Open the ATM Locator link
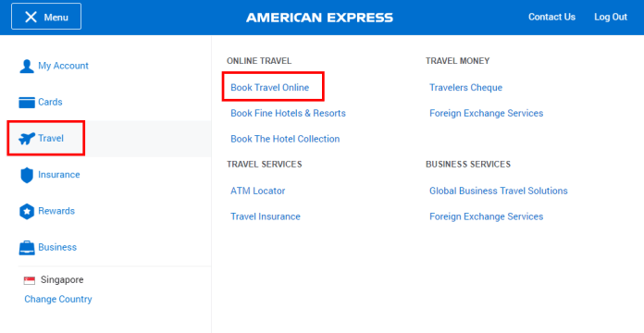 [x=257, y=191]
